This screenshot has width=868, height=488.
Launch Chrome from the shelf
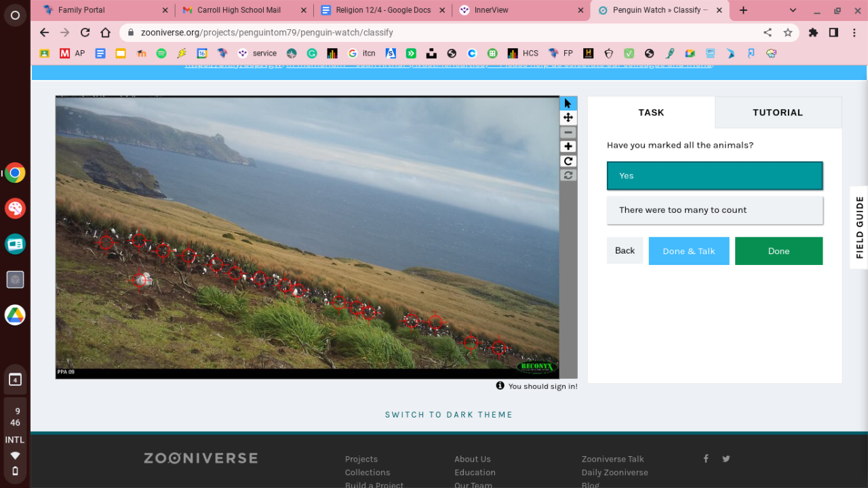click(15, 173)
